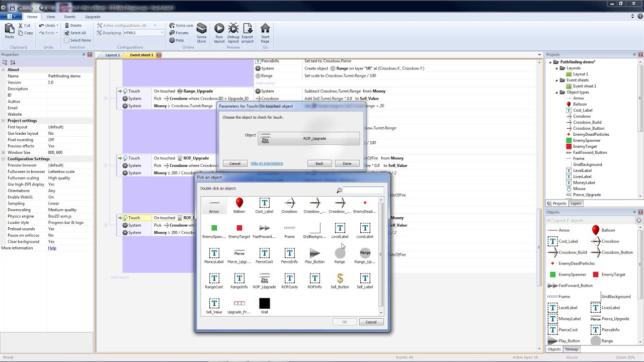Open the Start Page icon

point(265,29)
